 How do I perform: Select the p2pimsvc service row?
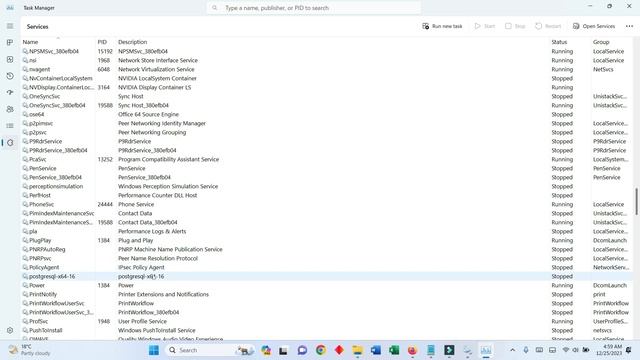click(x=327, y=123)
